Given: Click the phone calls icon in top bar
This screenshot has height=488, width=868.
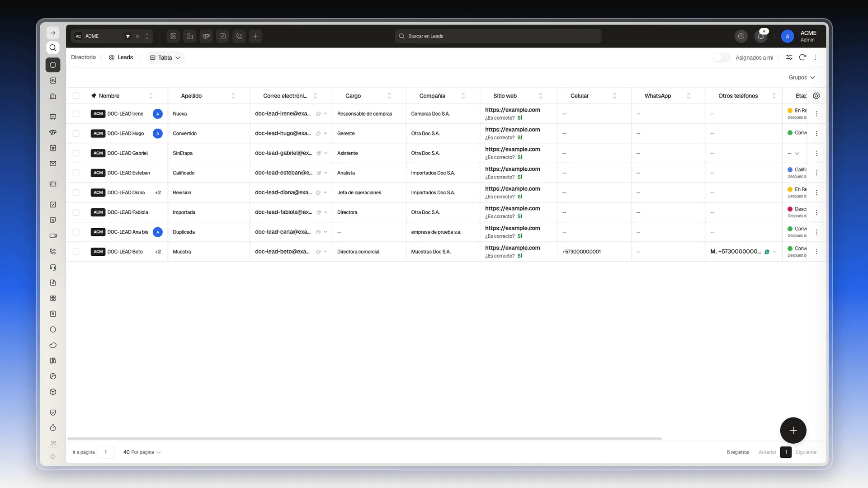Looking at the screenshot, I should pos(239,36).
